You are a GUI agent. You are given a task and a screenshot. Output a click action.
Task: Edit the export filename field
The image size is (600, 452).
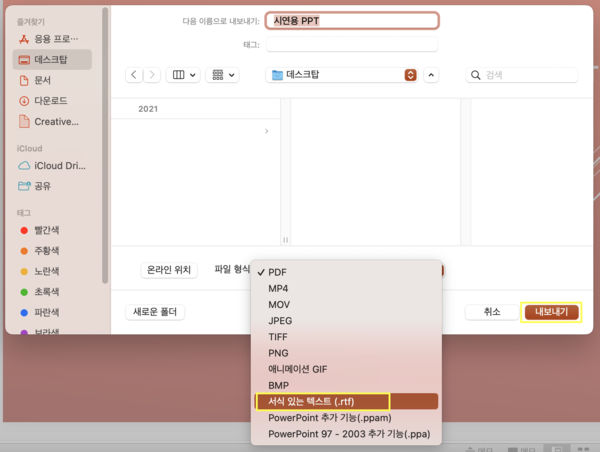352,21
